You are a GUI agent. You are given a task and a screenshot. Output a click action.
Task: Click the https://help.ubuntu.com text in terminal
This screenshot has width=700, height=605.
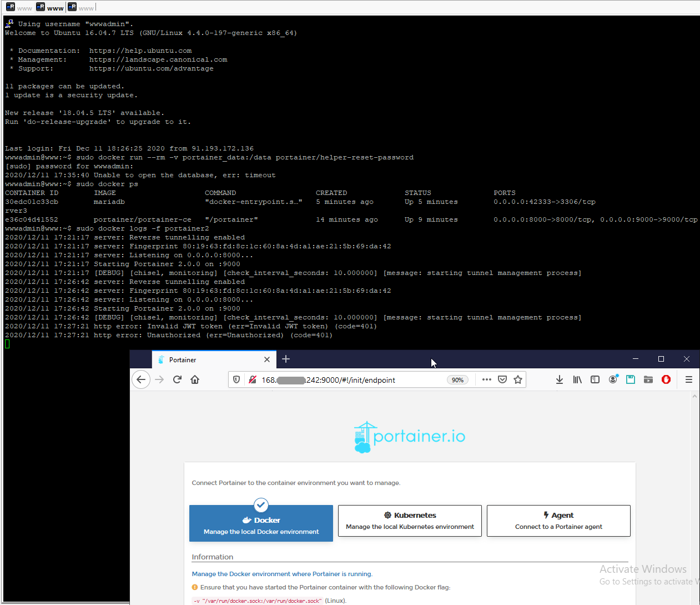[x=140, y=51]
